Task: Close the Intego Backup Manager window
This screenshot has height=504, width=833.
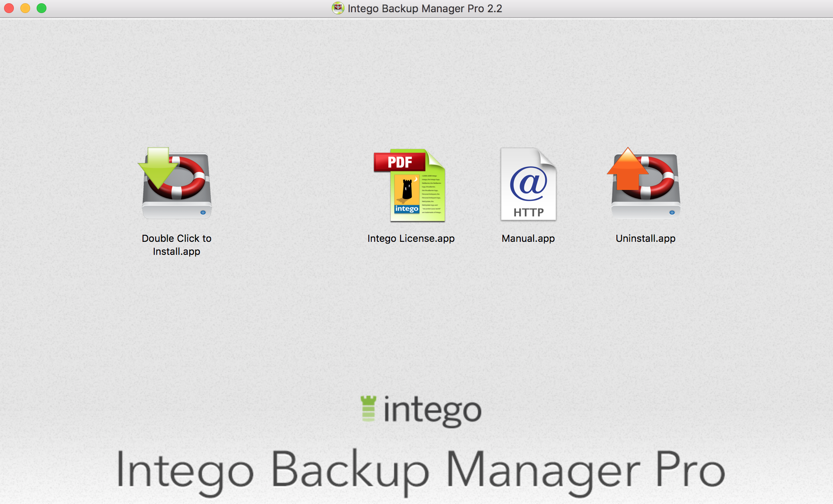Action: [9, 8]
